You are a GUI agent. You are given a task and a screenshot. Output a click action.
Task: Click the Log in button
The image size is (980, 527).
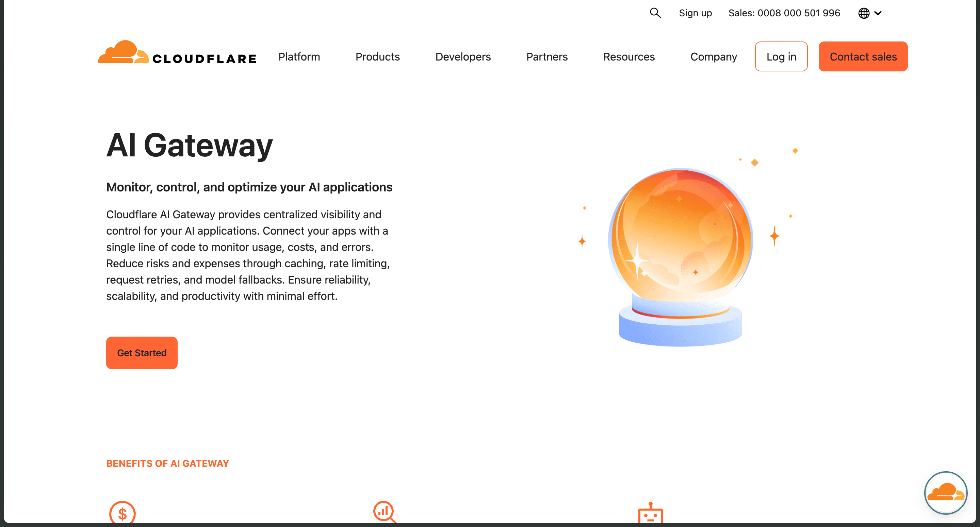(781, 57)
